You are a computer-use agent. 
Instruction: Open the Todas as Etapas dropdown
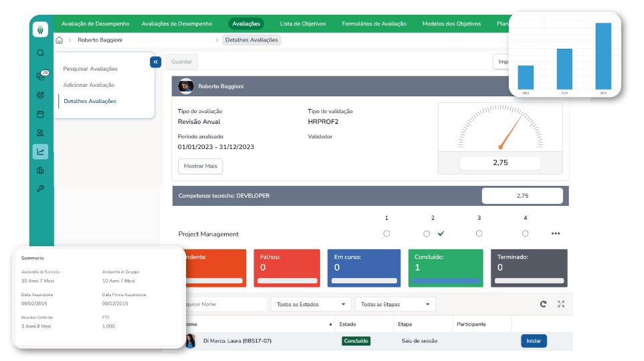[394, 304]
